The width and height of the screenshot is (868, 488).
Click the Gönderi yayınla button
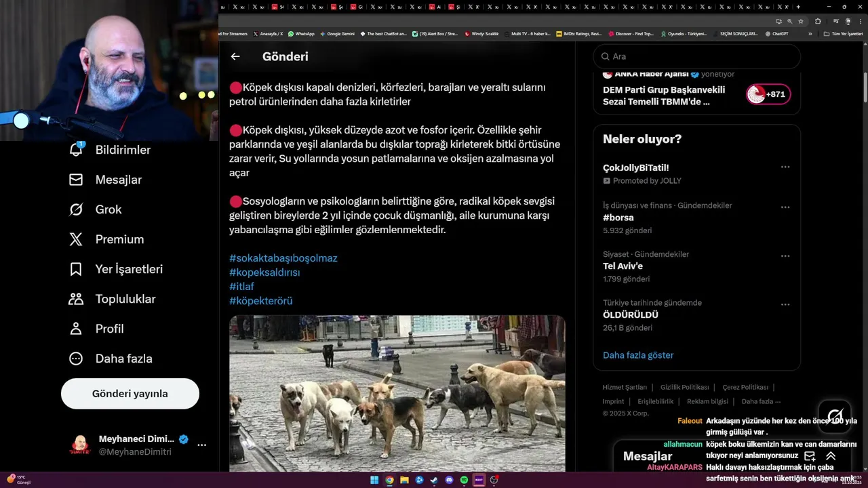coord(130,394)
